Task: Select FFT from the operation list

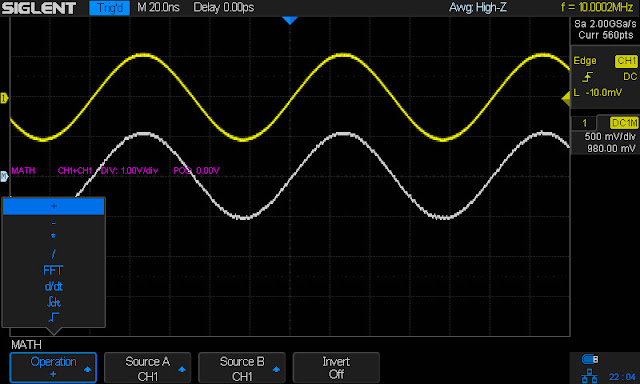Action: click(53, 270)
